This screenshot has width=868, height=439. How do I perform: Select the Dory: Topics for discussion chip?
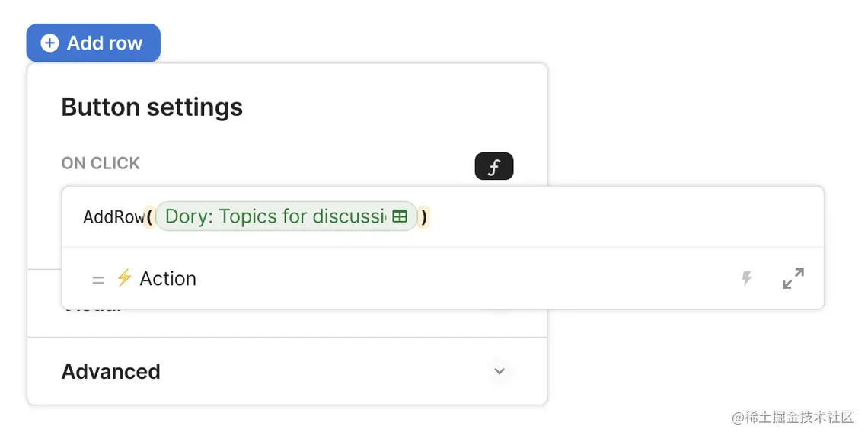click(275, 216)
